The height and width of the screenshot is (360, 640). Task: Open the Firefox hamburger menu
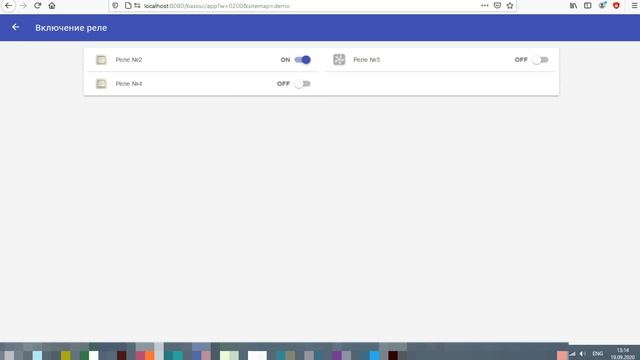[x=635, y=6]
